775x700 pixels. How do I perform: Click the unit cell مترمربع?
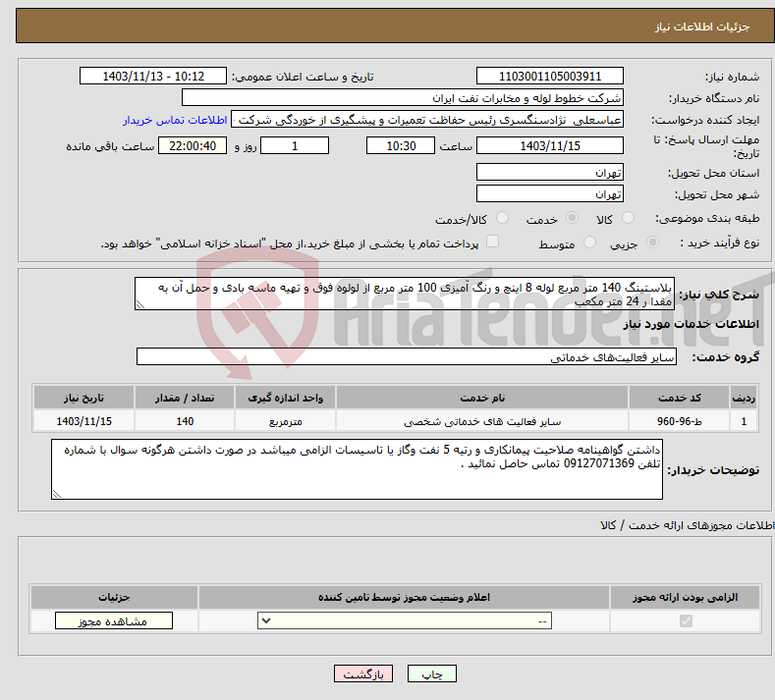[285, 421]
